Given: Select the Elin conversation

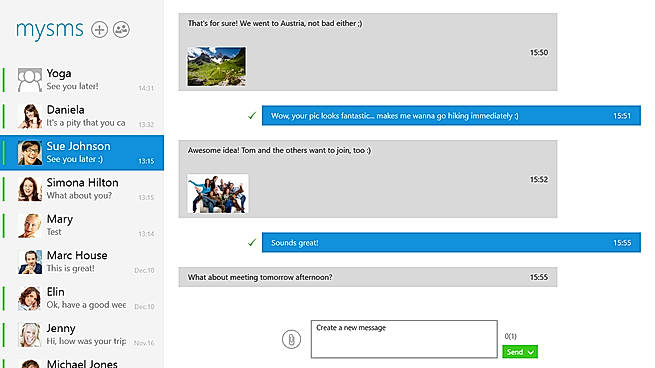Looking at the screenshot, I should point(82,298).
